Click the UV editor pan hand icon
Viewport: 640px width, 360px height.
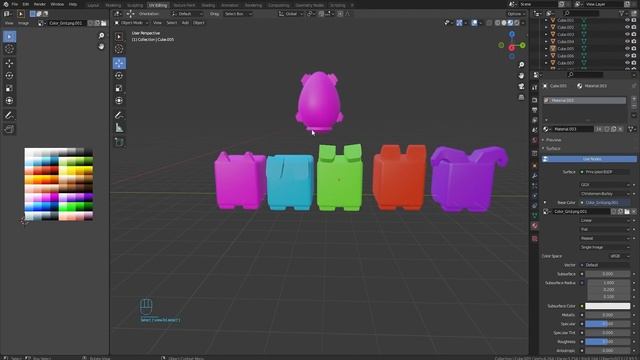(101, 47)
